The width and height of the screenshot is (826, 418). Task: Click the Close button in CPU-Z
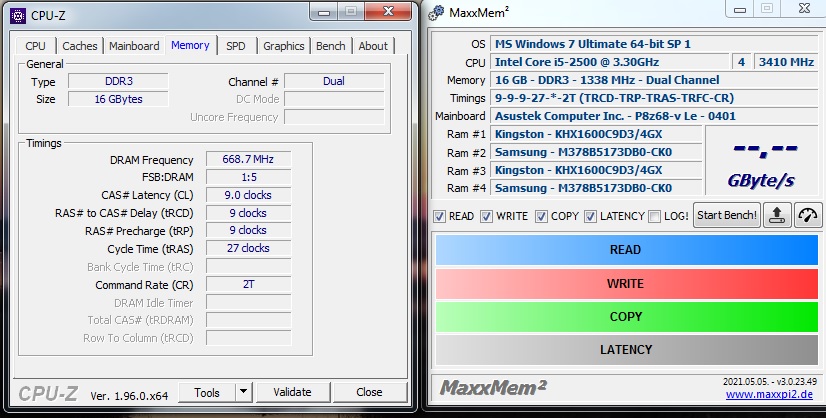[369, 392]
